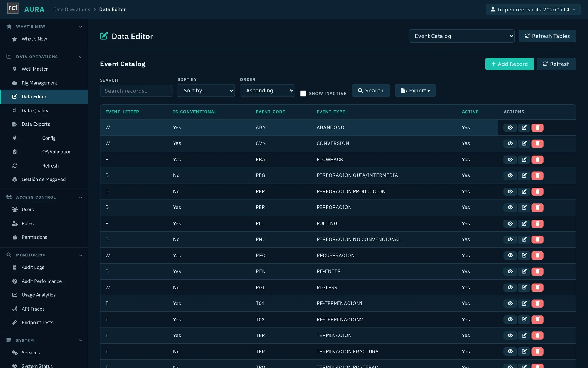View the FLOWBACK record via eye icon
Screen dimensions: 588x368
click(510, 160)
